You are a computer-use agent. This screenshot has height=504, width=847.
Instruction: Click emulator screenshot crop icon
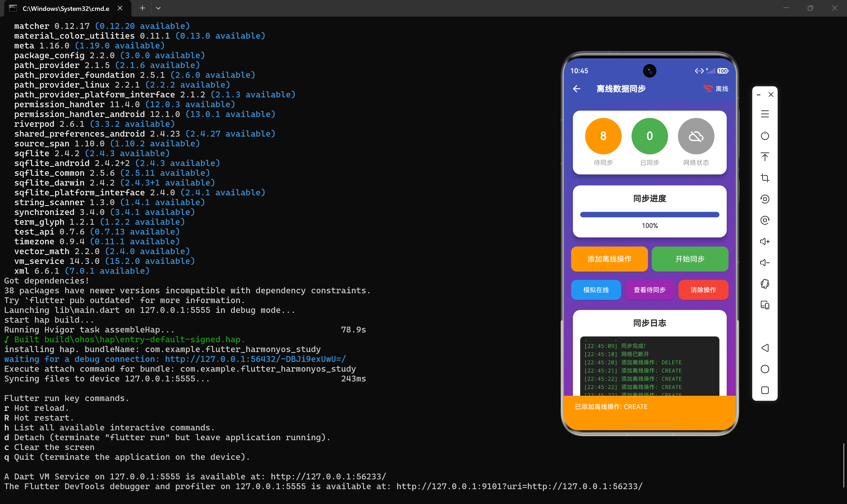(765, 178)
